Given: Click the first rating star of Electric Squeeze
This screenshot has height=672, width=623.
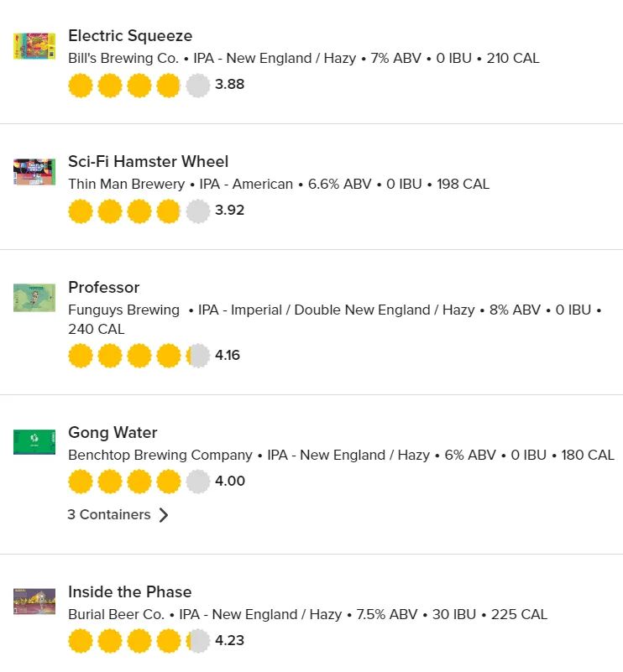Looking at the screenshot, I should coord(81,86).
